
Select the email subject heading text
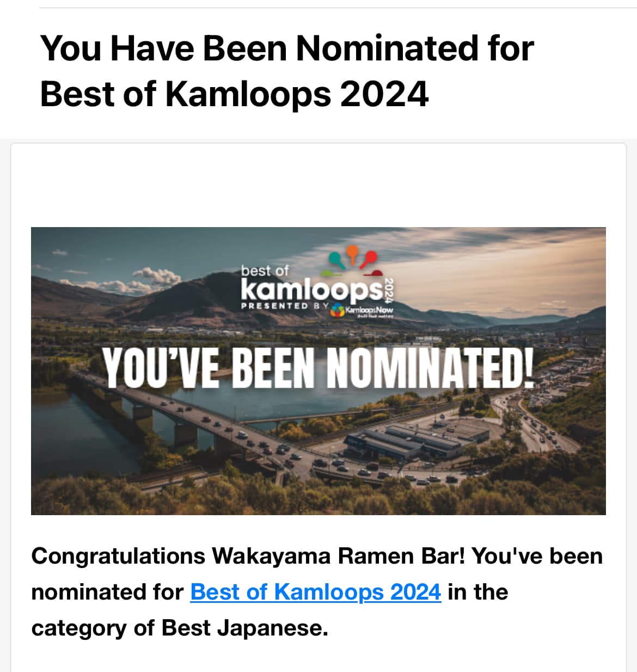pos(287,71)
